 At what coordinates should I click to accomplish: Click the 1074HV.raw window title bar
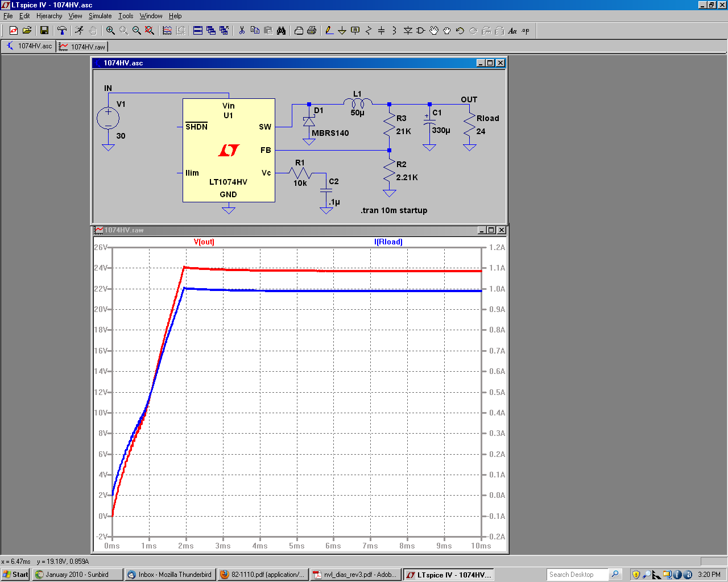[x=300, y=230]
